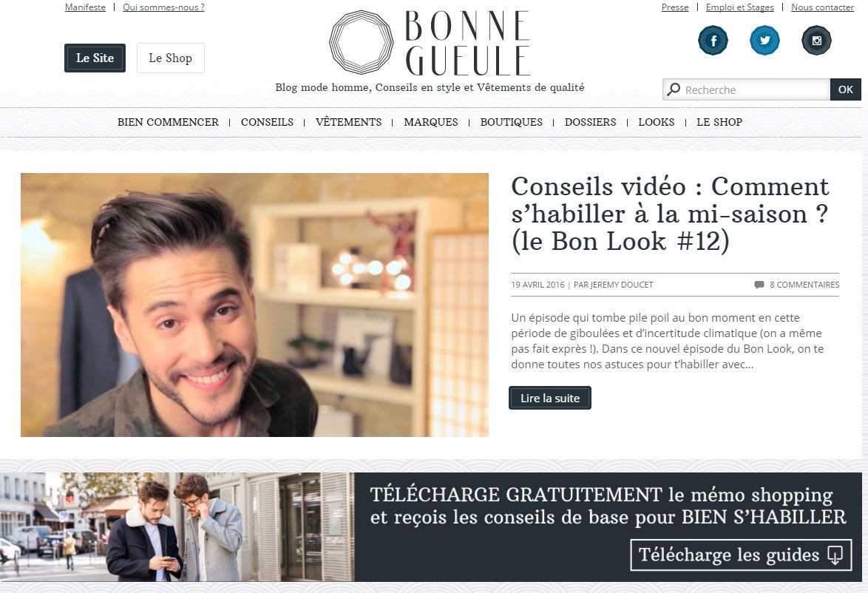Screen dimensions: 868x593
Task: Open the Bien Commencer menu
Action: point(168,122)
